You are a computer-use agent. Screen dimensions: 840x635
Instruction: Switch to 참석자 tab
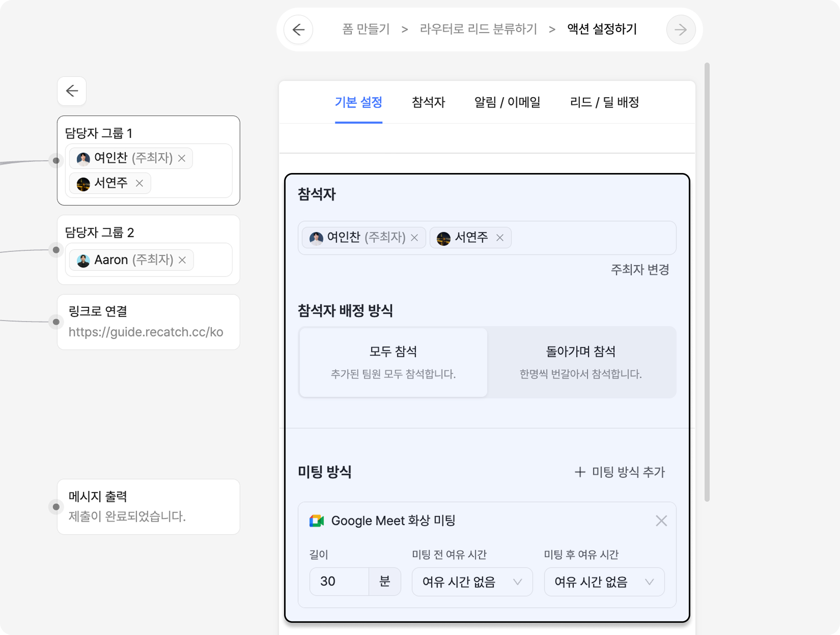tap(428, 102)
